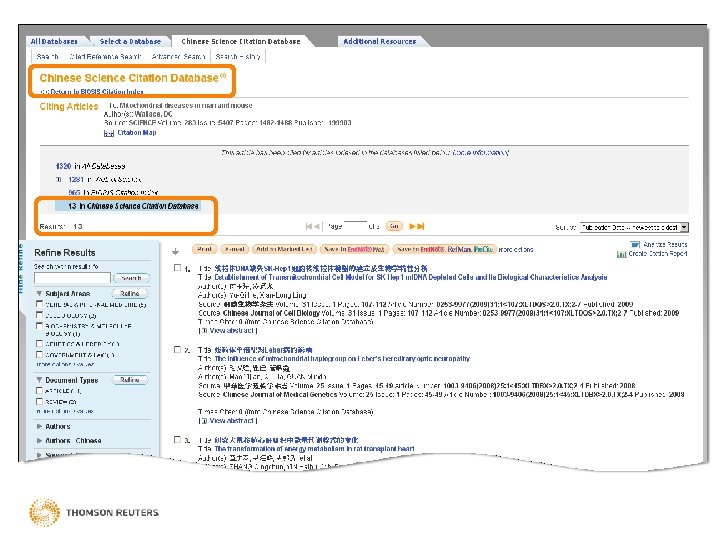Open influence of mitochondrial haplogroup title link
Image resolution: width=720 pixels, height=540 pixels.
[x=342, y=359]
